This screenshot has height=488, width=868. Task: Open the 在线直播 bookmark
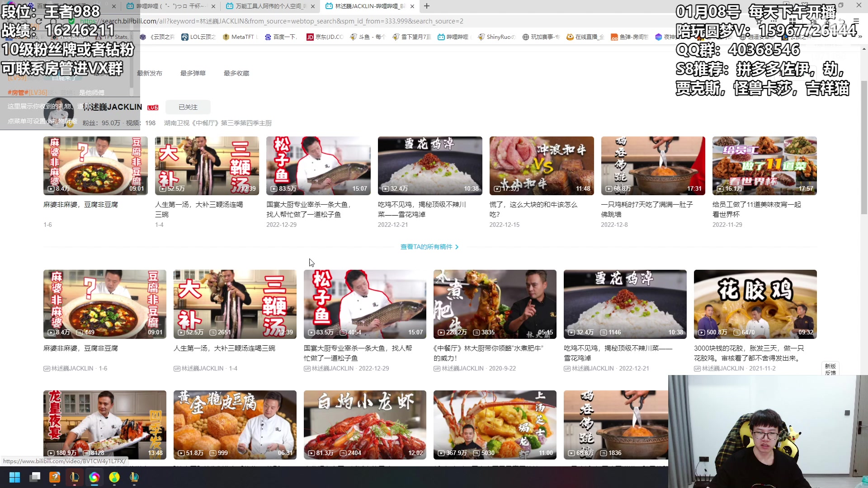coord(585,37)
